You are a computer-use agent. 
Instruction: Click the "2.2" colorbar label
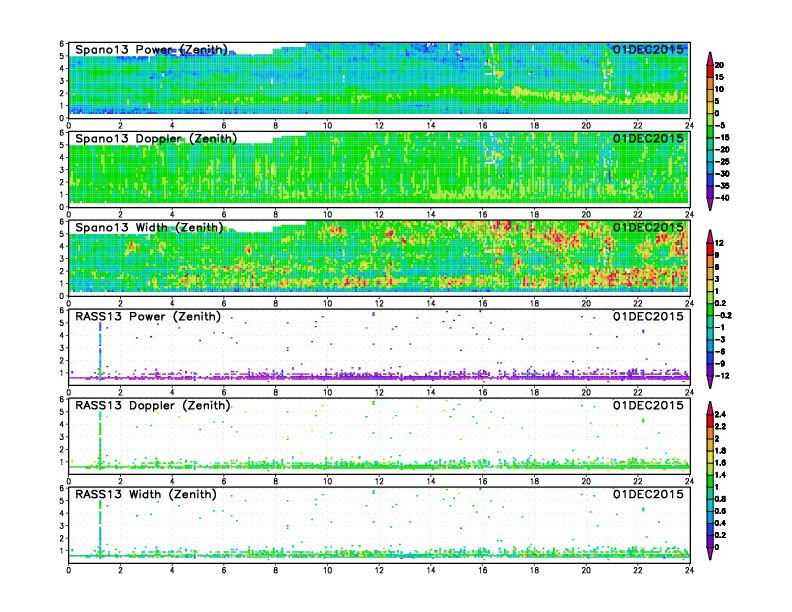(721, 427)
